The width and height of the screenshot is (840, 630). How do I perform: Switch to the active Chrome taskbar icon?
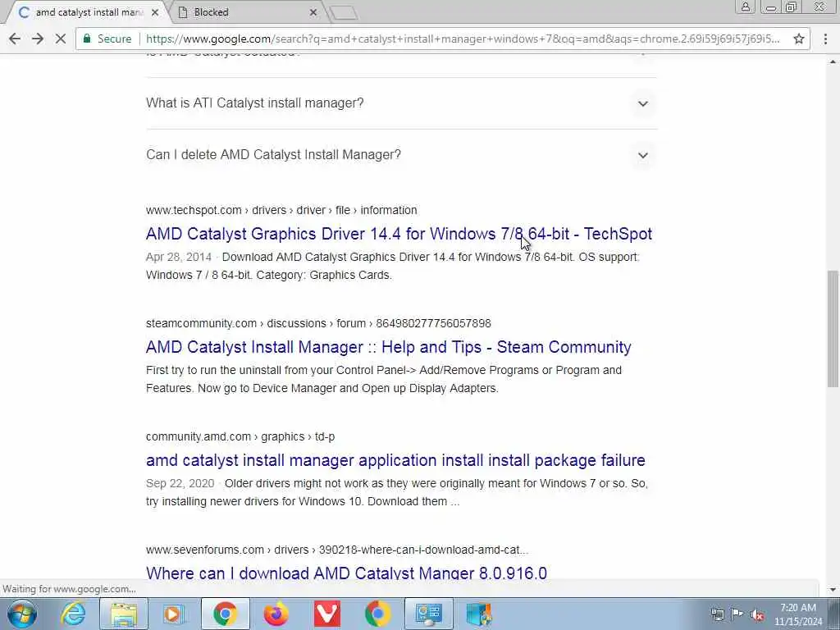click(225, 614)
